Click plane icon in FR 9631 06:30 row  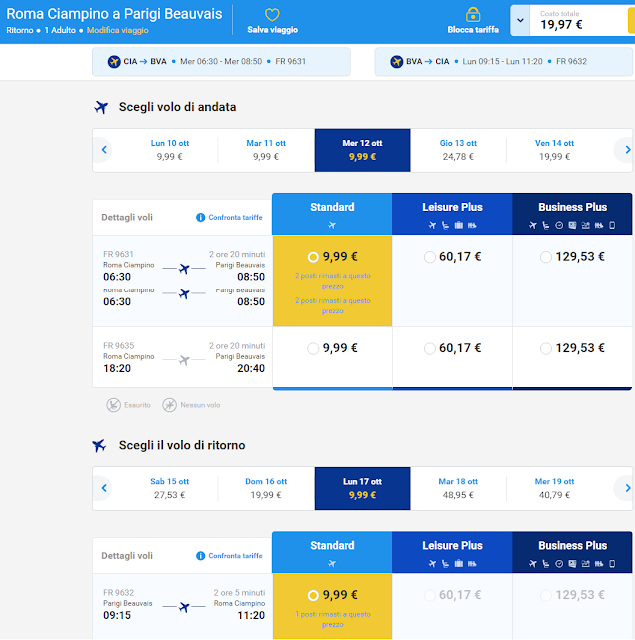pyautogui.click(x=184, y=269)
